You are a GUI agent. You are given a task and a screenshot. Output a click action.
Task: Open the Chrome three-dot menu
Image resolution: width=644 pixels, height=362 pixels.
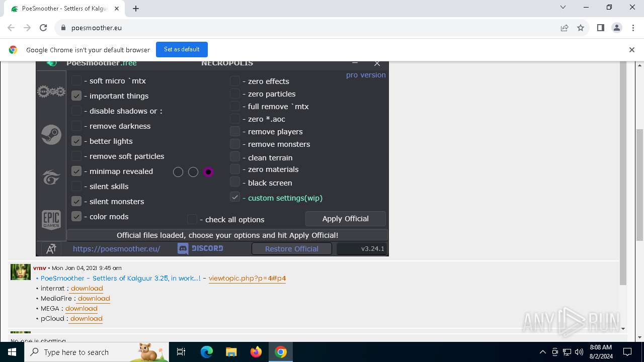pyautogui.click(x=632, y=28)
